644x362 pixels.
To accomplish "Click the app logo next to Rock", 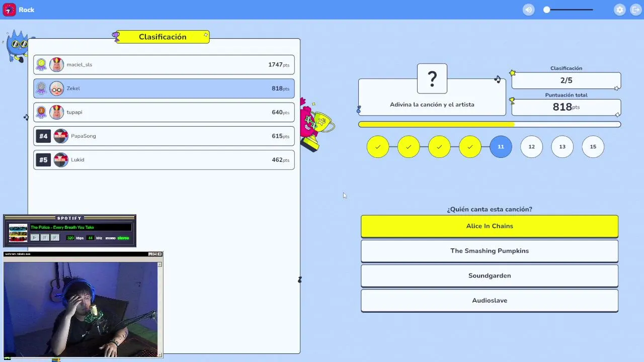I will tap(9, 10).
